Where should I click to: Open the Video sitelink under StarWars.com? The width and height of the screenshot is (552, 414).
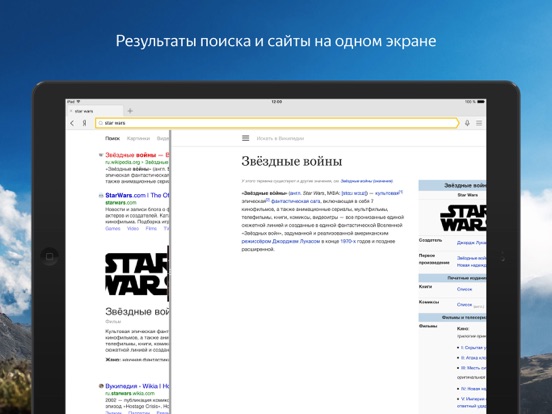[133, 228]
